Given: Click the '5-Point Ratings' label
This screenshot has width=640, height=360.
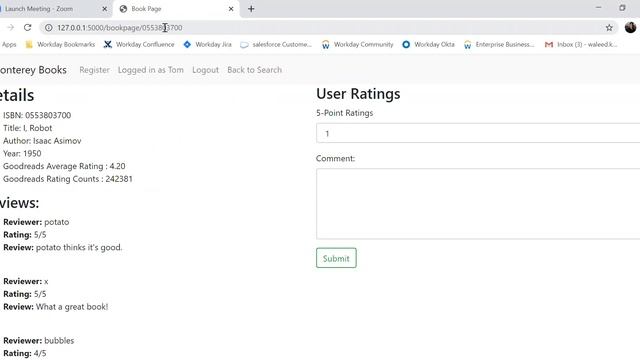Looking at the screenshot, I should (344, 113).
